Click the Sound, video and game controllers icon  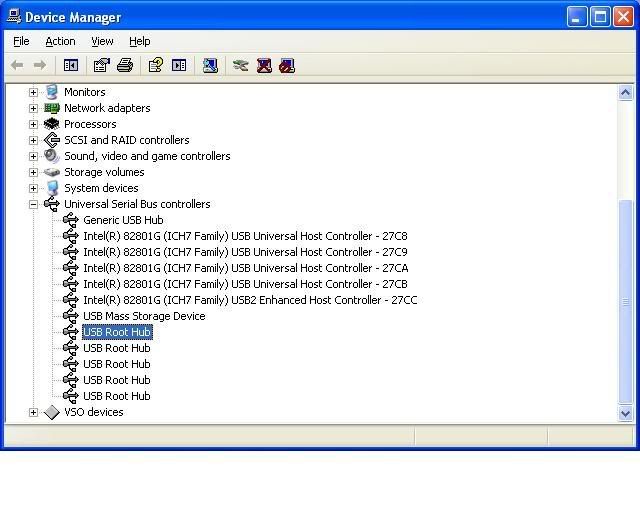coord(52,156)
